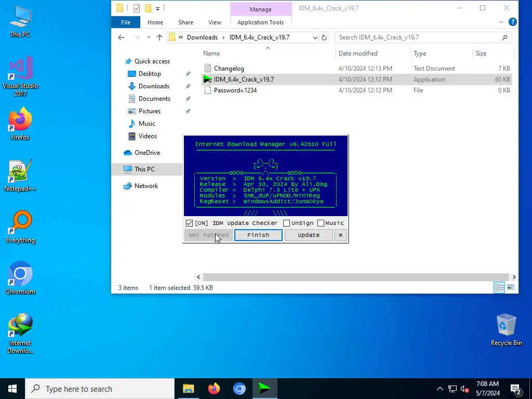Click the horizontal scrollbar track
Viewport: 532px width, 399px height.
click(355, 277)
